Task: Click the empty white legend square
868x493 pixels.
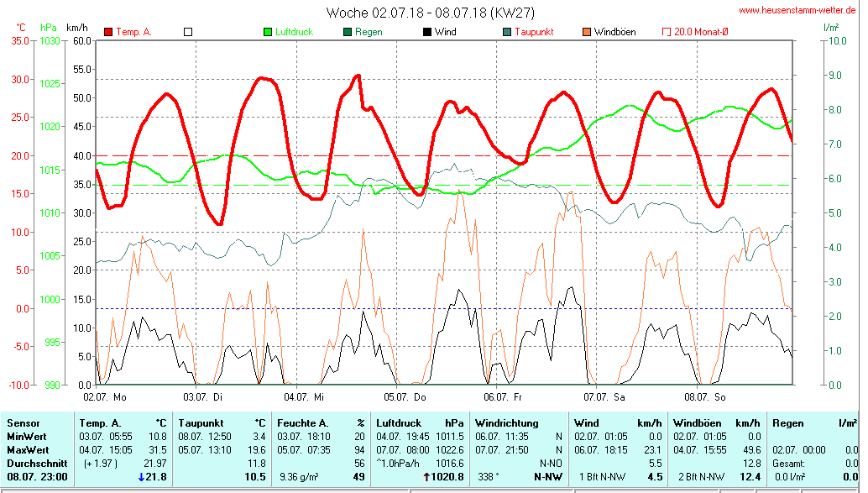Action: click(188, 32)
